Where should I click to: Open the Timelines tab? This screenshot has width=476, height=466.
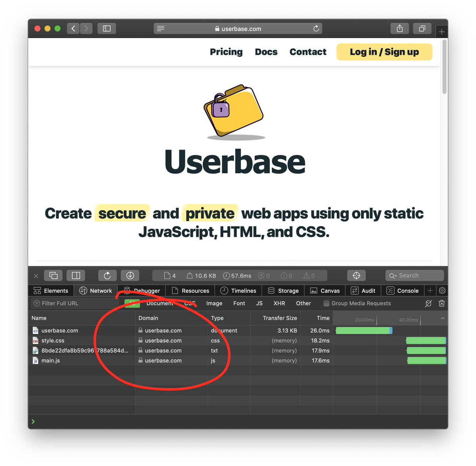238,291
